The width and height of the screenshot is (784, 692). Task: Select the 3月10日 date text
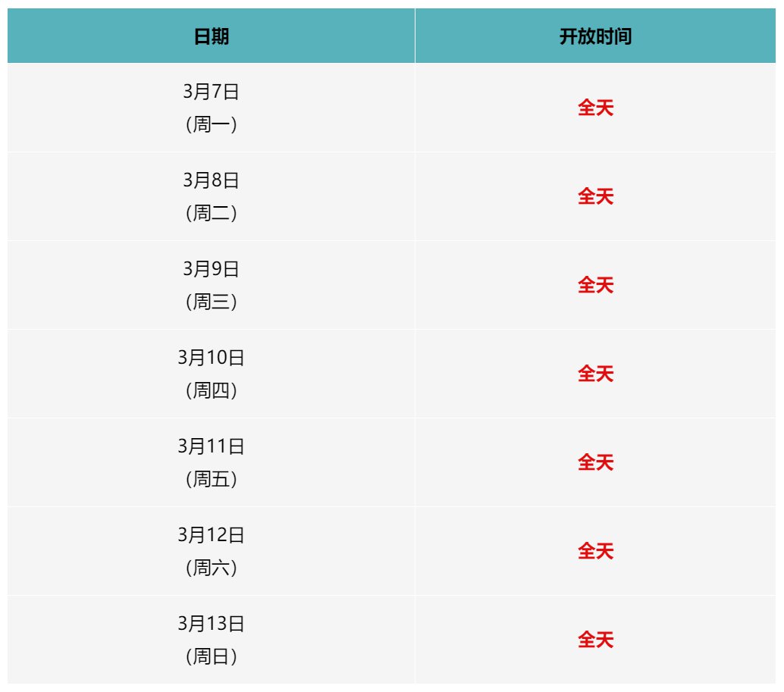[212, 359]
